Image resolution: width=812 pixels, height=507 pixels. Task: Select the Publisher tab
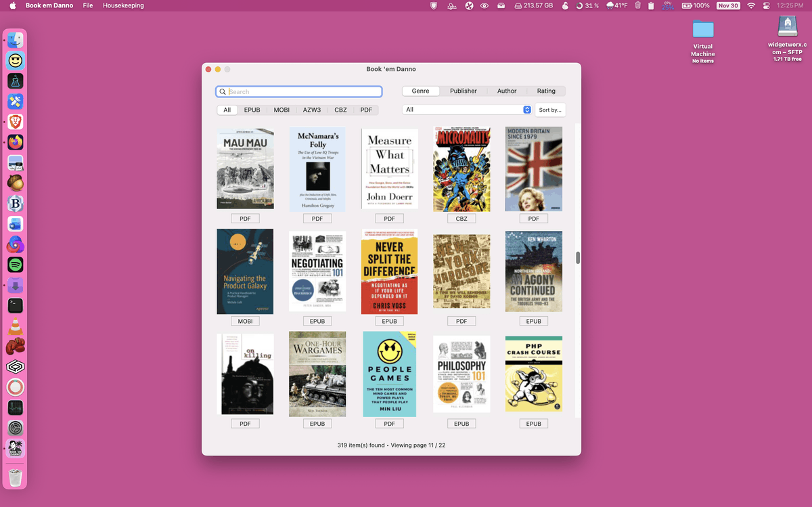[464, 91]
